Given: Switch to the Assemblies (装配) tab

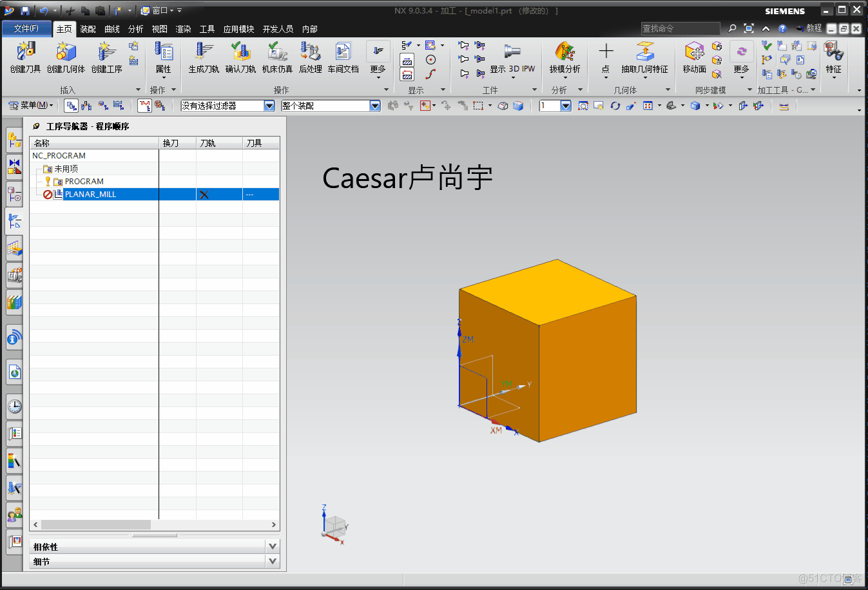Looking at the screenshot, I should [x=88, y=29].
